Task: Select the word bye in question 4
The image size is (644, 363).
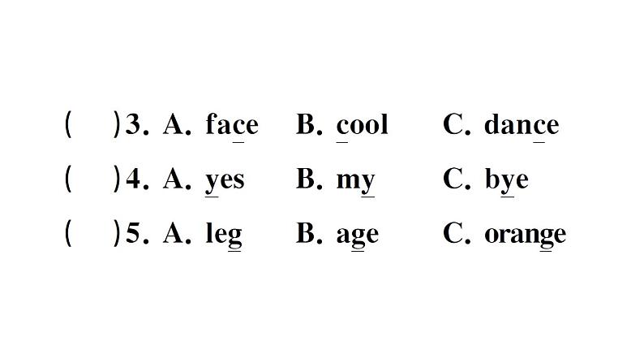Action: [506, 179]
